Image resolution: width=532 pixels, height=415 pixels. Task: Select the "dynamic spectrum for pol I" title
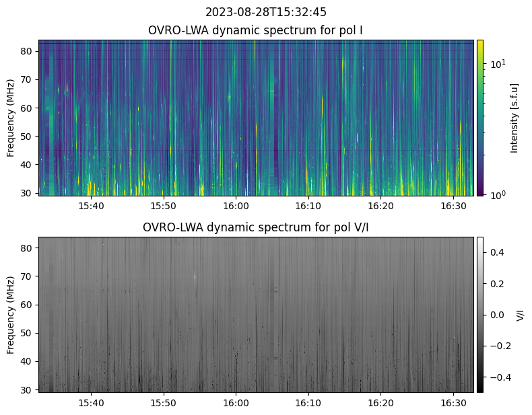click(x=255, y=30)
